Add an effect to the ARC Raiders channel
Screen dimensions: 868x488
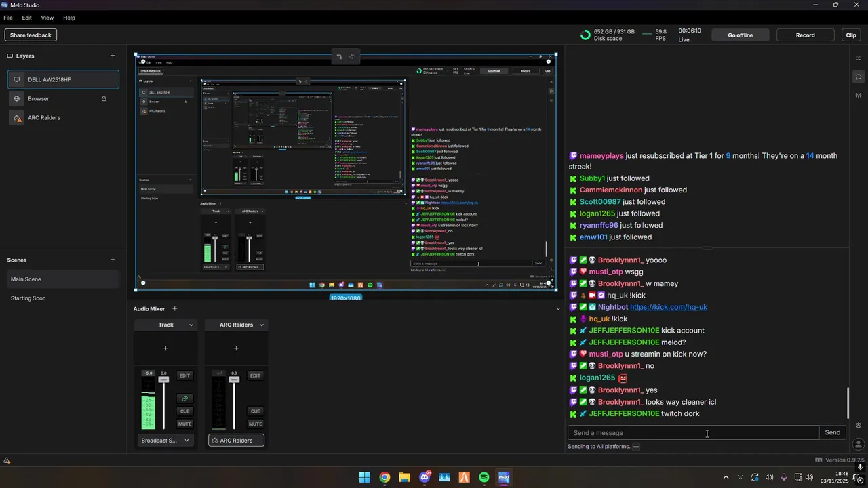[x=236, y=348]
